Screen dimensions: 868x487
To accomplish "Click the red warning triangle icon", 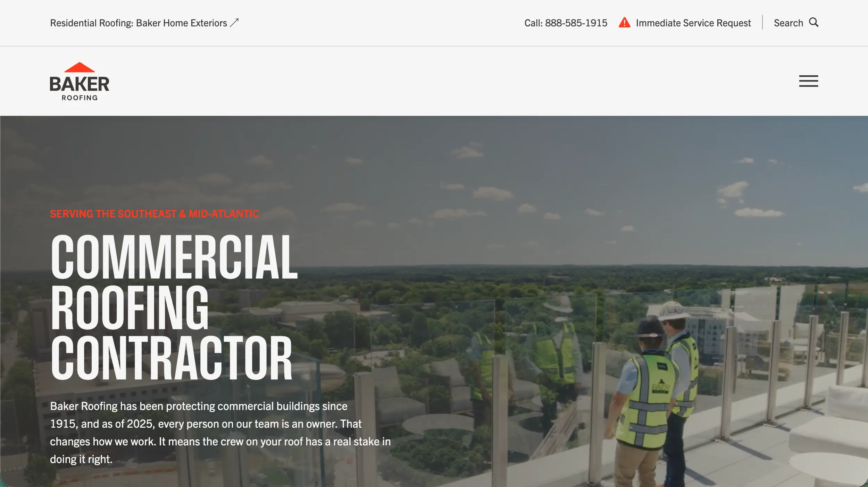I will pyautogui.click(x=624, y=23).
